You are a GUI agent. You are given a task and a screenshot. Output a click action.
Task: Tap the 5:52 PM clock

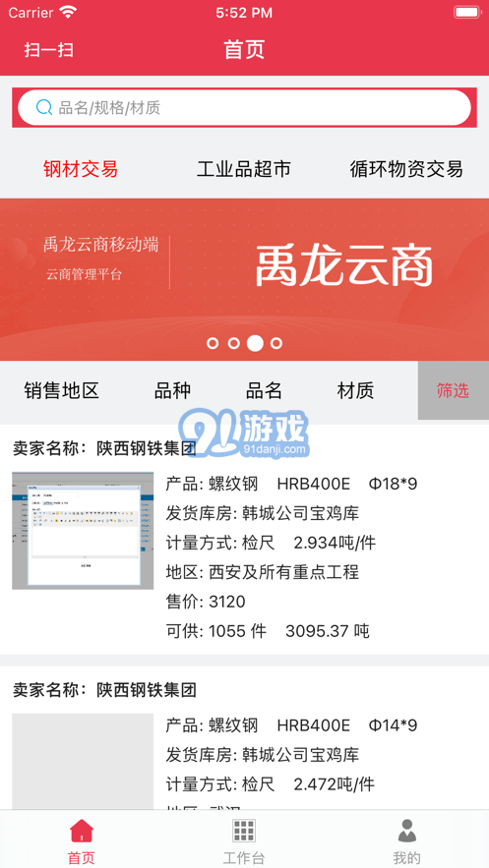pyautogui.click(x=244, y=13)
